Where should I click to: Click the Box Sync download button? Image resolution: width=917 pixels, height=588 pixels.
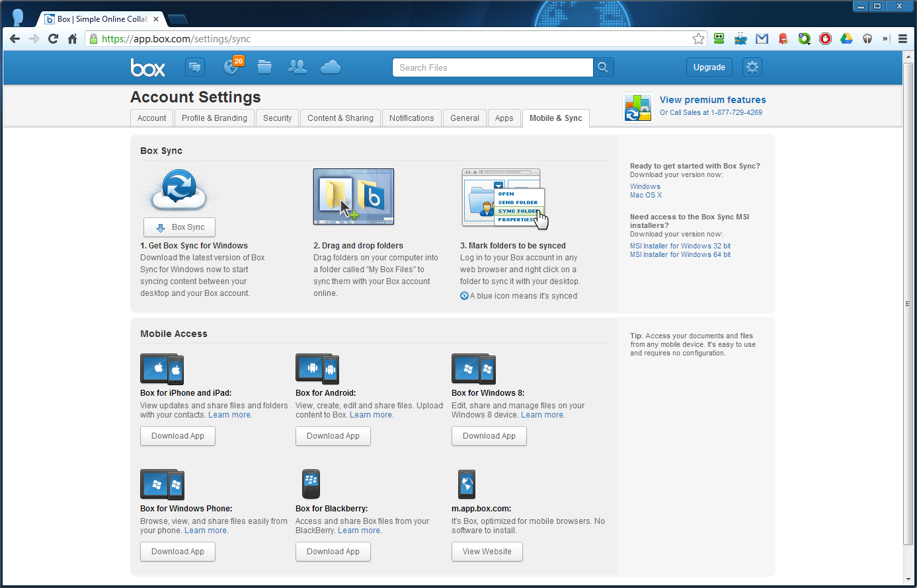tap(179, 227)
